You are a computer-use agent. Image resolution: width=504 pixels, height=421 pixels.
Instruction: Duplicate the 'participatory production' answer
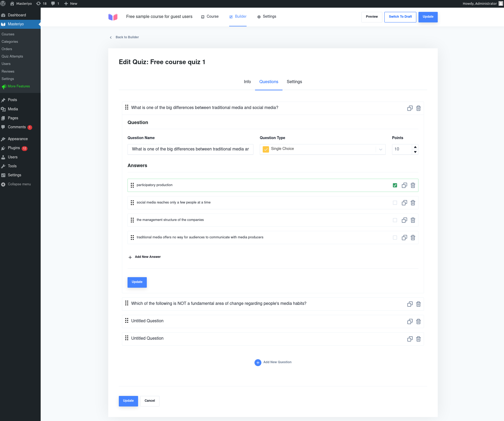pyautogui.click(x=404, y=185)
